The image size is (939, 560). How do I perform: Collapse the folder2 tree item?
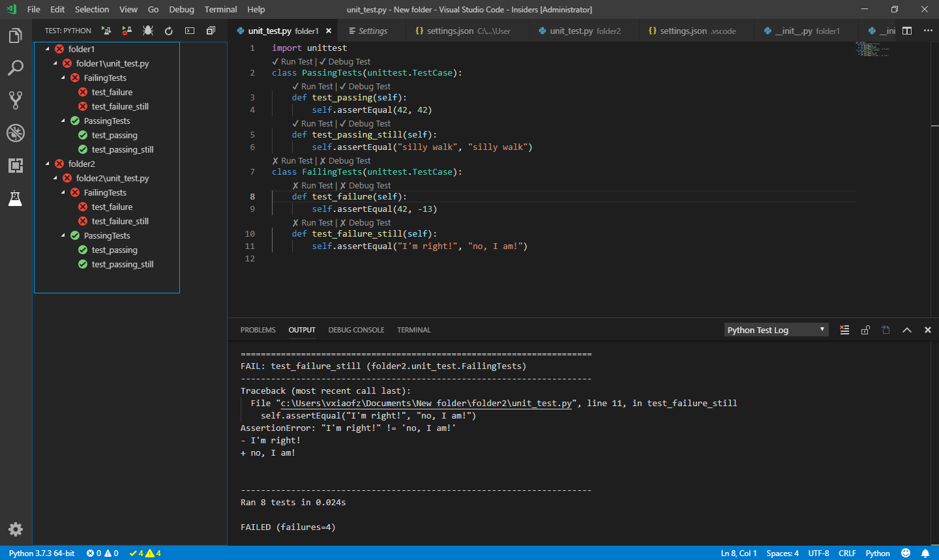pyautogui.click(x=48, y=163)
